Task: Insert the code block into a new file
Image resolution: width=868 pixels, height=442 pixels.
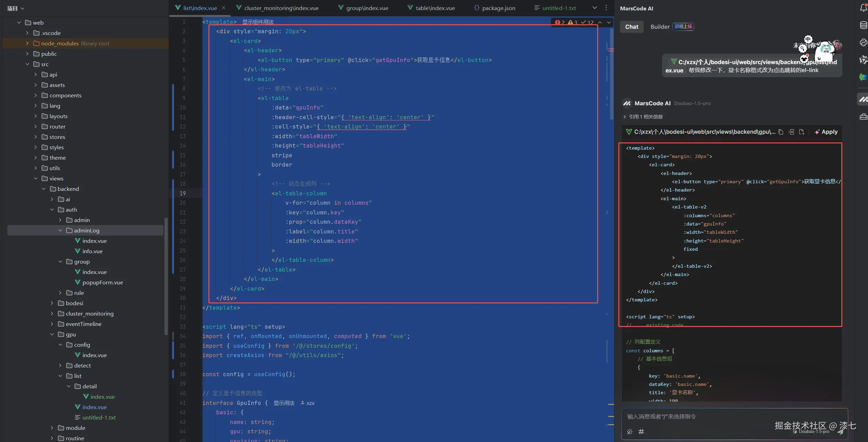Action: click(x=801, y=132)
